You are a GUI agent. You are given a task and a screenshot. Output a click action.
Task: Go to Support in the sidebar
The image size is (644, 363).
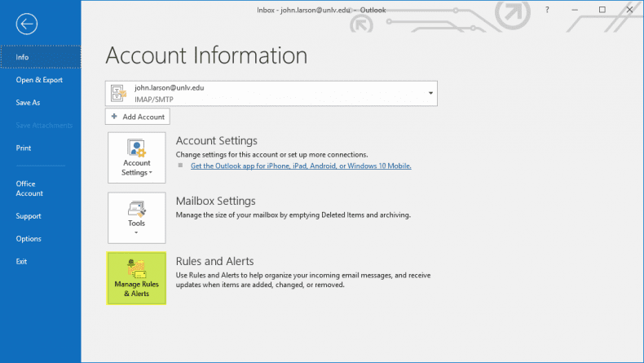[29, 216]
